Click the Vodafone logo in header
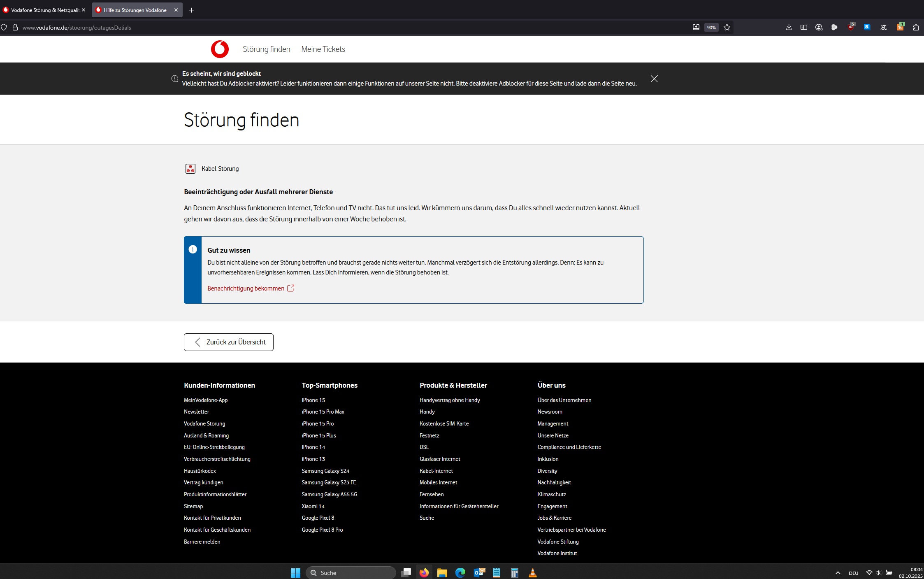The height and width of the screenshot is (579, 924). click(220, 49)
